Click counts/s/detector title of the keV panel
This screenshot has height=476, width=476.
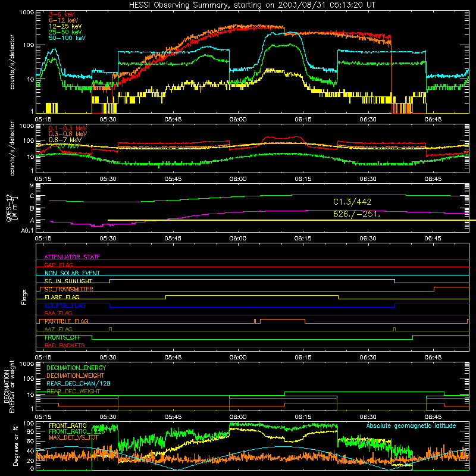12,62
